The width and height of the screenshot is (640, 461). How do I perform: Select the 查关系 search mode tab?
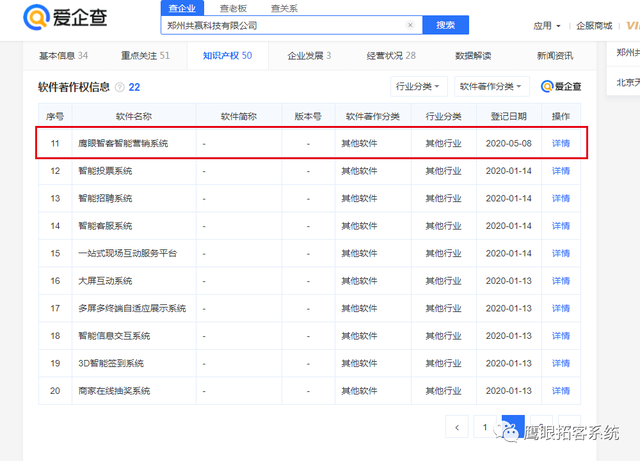[x=284, y=8]
